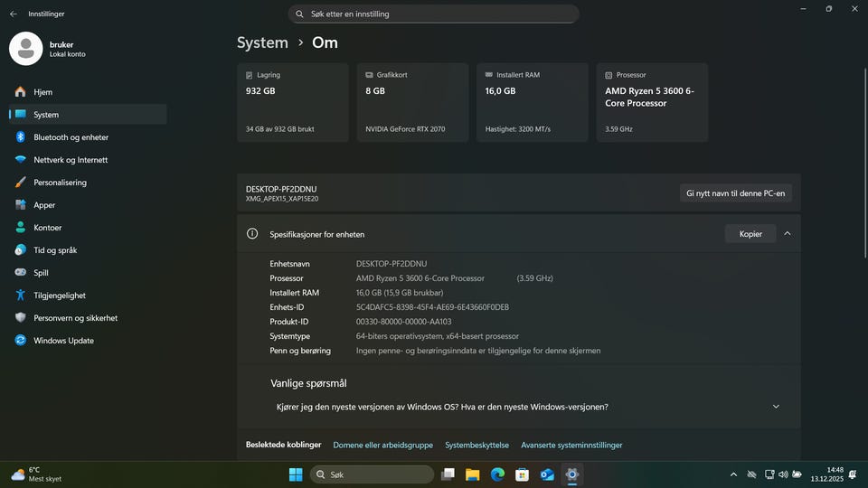
Task: Collapse the Spesifikasjoner for enheten section
Action: coord(788,233)
